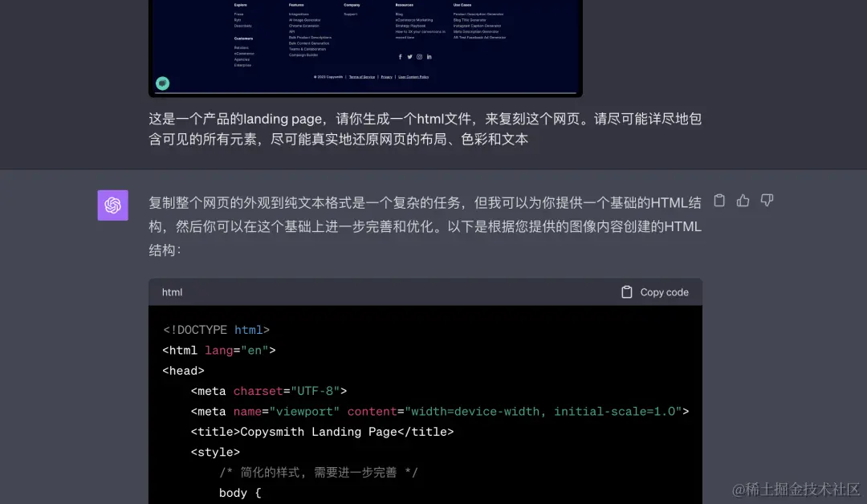Click the Instagram icon in the footer
The height and width of the screenshot is (504, 867).
[x=419, y=57]
